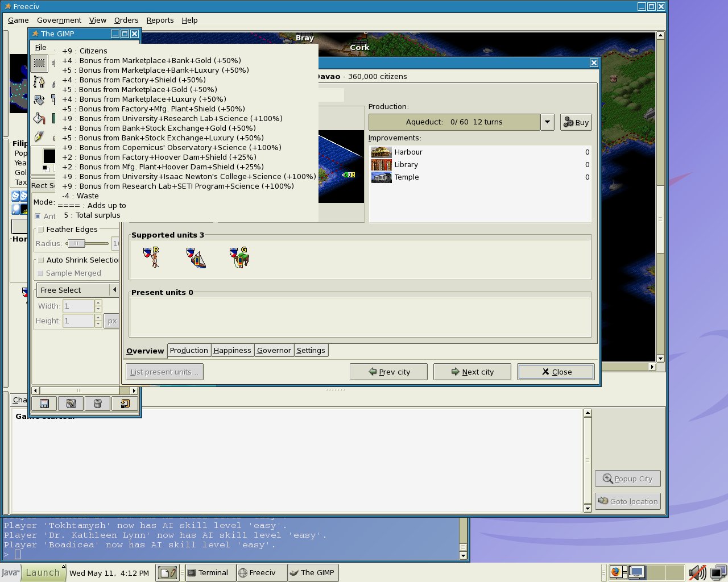728x582 pixels.
Task: Open the Government menu
Action: click(59, 20)
